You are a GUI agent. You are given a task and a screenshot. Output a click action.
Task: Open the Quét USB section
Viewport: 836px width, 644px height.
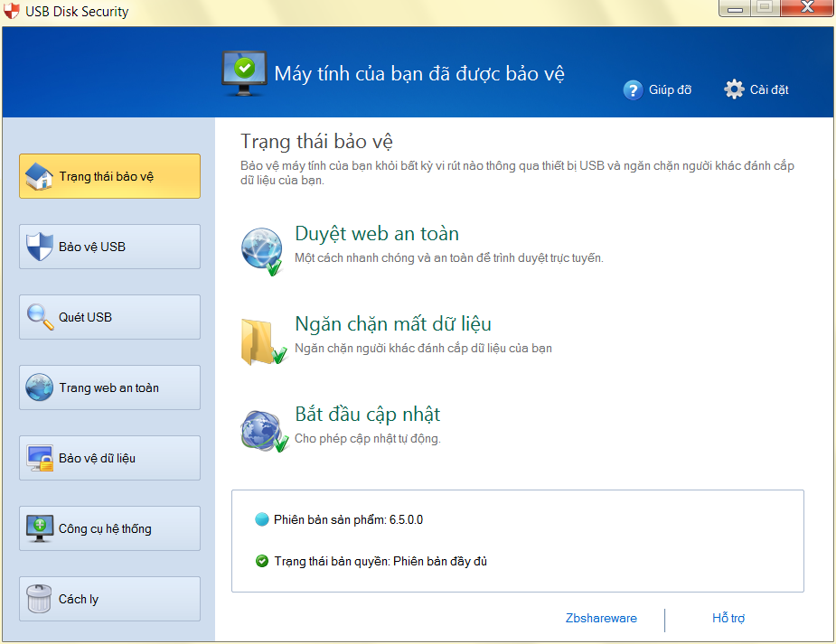[110, 317]
